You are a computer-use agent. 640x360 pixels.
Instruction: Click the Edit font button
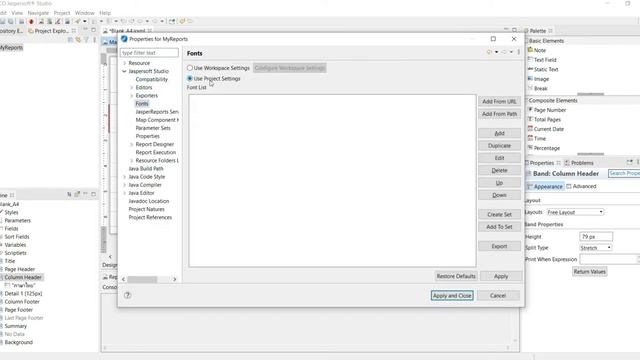[x=499, y=158]
